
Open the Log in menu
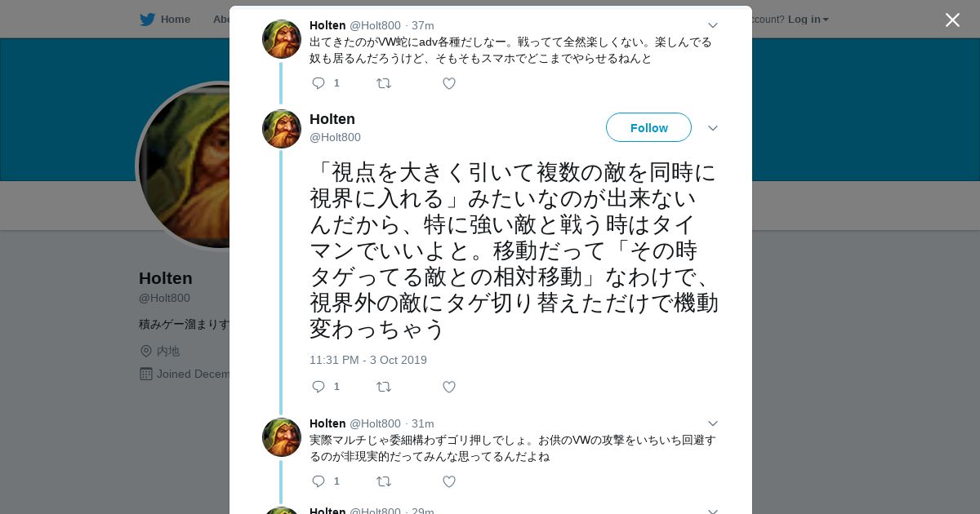[x=808, y=19]
